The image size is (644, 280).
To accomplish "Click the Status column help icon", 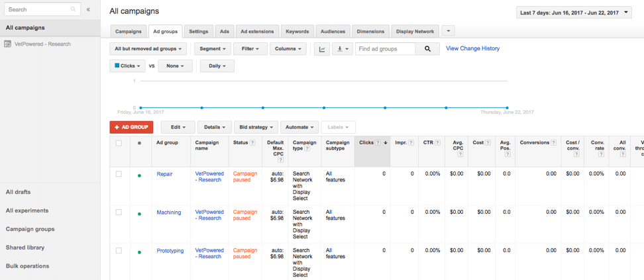I will 252,143.
